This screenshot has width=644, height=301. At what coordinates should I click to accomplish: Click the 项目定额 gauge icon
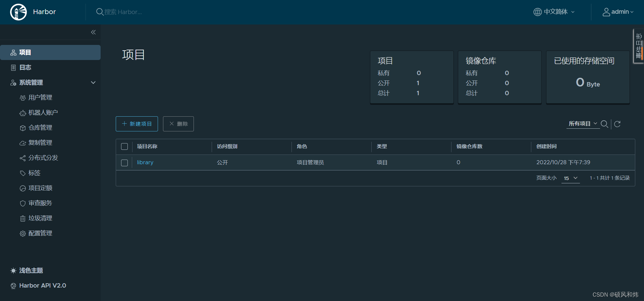pyautogui.click(x=22, y=188)
